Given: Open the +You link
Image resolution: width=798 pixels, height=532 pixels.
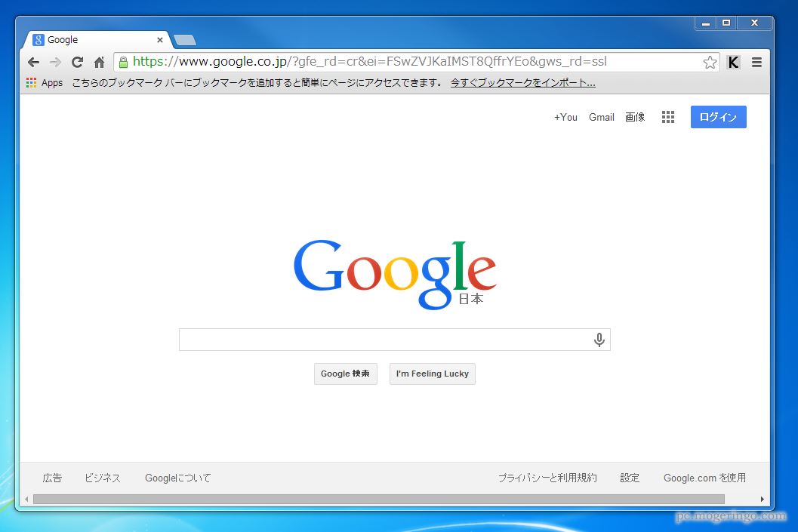Looking at the screenshot, I should 565,117.
